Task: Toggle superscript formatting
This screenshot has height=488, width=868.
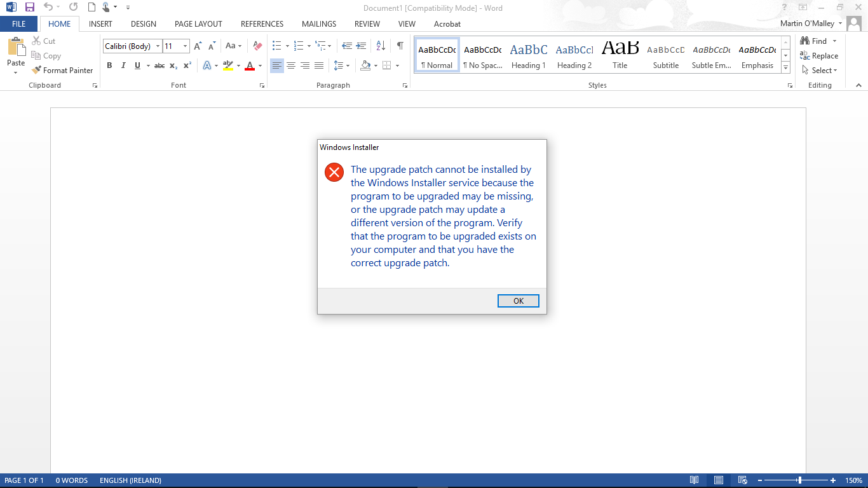Action: [187, 65]
